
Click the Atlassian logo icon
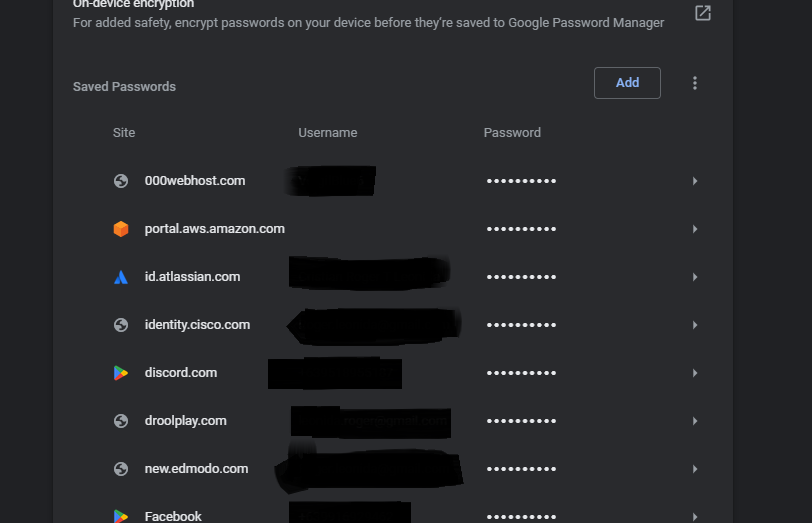click(x=121, y=277)
